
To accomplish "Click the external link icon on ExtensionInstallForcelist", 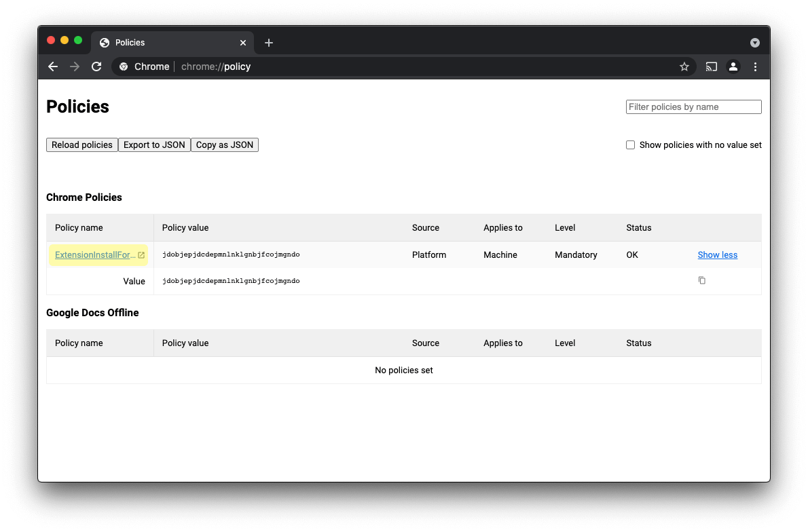I will pyautogui.click(x=141, y=254).
